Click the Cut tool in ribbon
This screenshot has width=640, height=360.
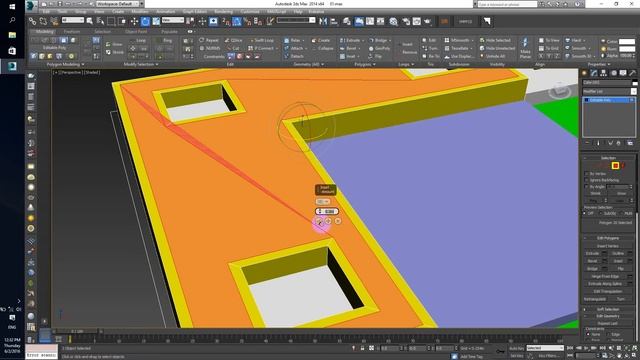[232, 48]
